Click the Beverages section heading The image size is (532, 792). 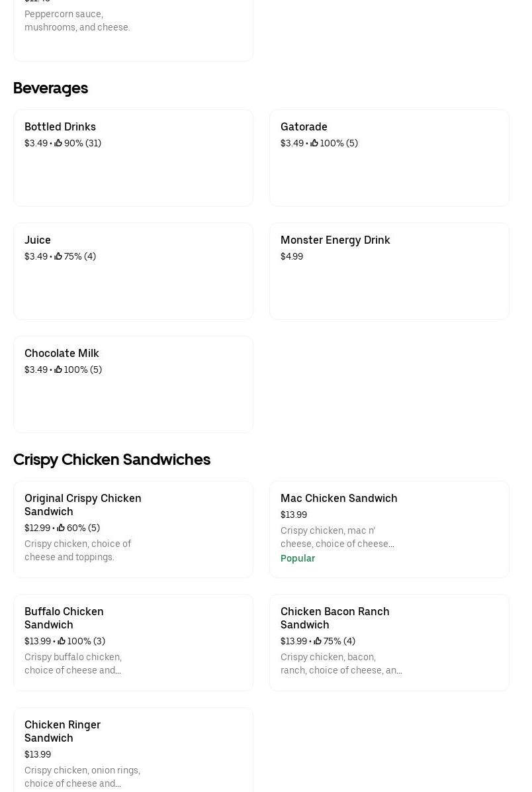tap(50, 87)
